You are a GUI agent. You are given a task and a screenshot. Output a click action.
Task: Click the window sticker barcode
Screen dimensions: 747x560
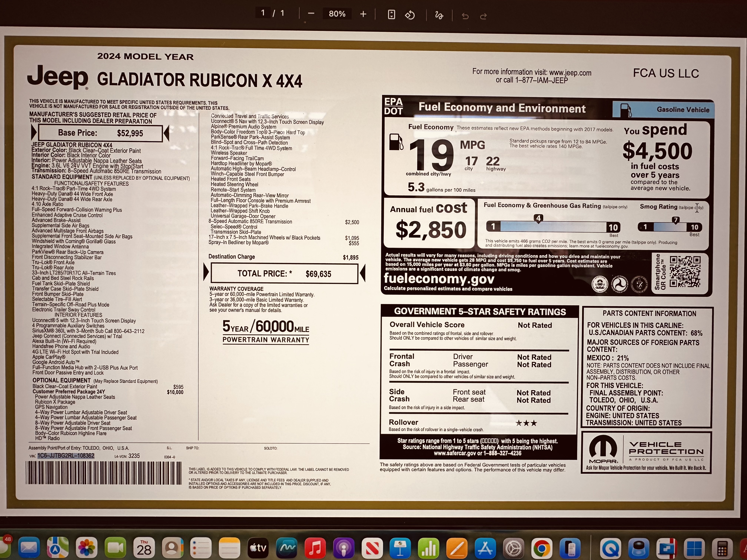coord(104,473)
